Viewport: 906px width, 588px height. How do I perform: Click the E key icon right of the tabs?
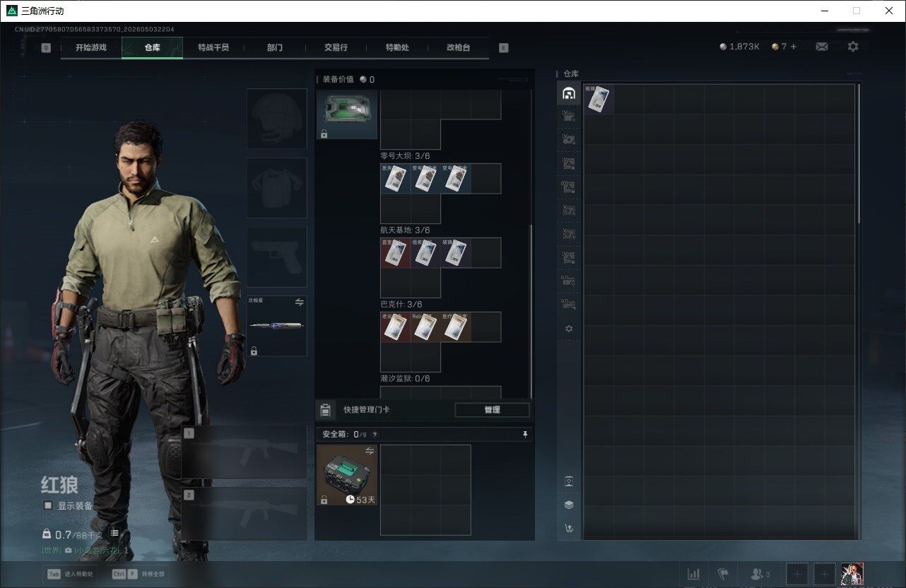point(504,48)
